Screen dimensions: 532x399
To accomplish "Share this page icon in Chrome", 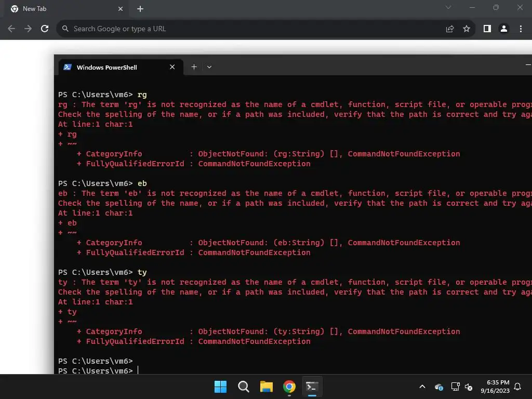I will [450, 29].
